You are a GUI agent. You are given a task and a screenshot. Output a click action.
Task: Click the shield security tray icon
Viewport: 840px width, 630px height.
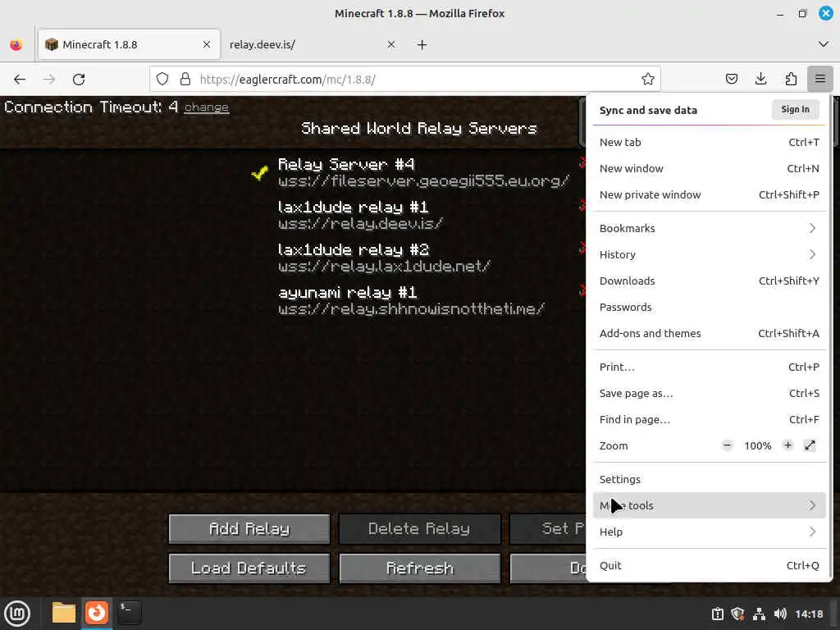(737, 614)
